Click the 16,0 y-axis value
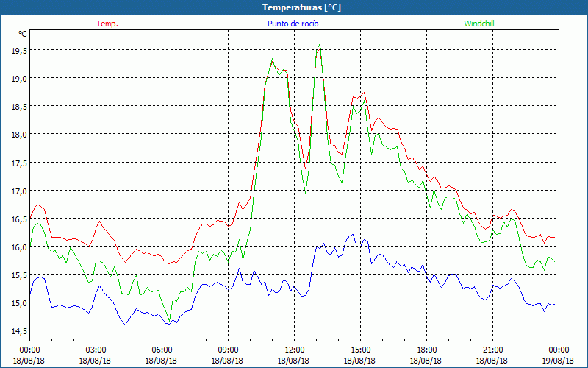 coord(19,247)
